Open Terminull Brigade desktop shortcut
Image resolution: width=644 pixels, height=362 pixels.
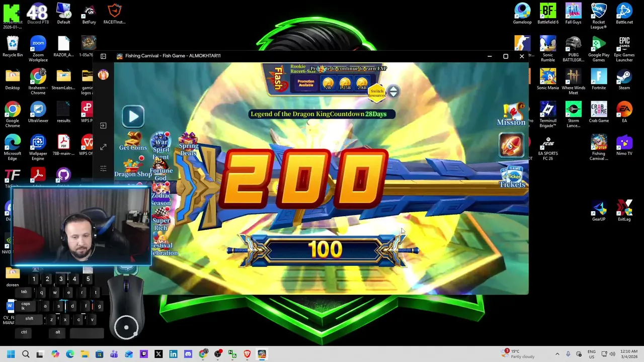548,115
